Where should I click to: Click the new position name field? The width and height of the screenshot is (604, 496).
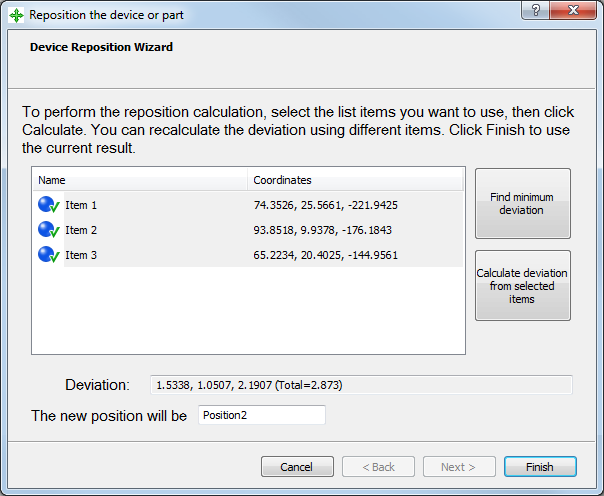(x=261, y=415)
